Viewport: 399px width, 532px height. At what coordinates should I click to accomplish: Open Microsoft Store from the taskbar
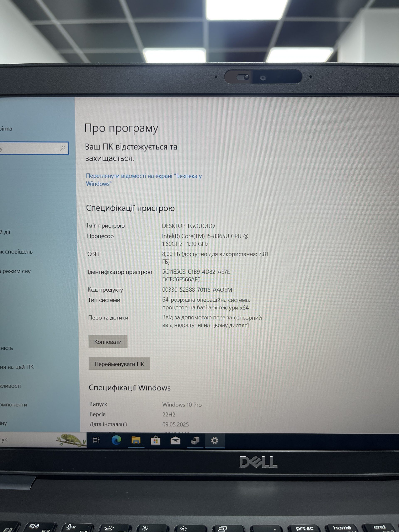click(156, 441)
